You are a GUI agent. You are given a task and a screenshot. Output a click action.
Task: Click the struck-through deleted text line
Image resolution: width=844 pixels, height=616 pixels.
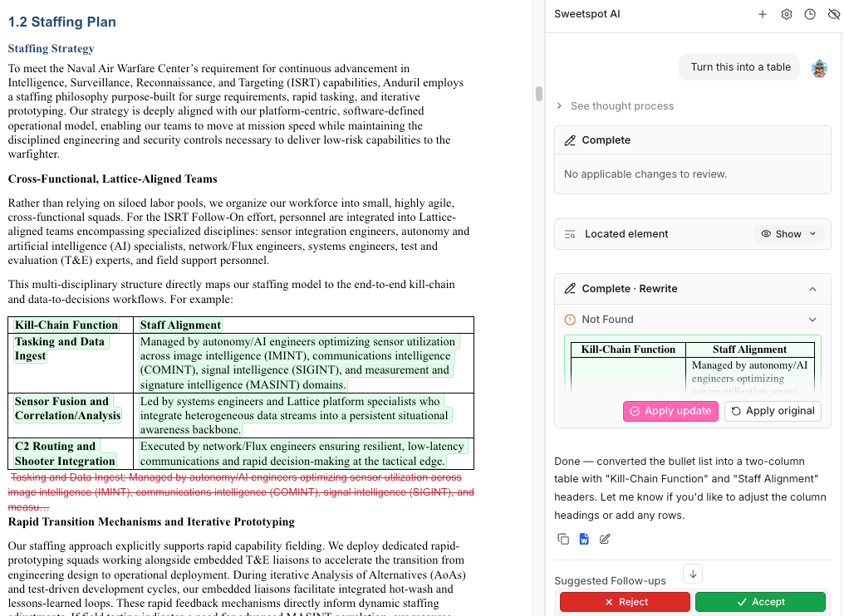241,492
